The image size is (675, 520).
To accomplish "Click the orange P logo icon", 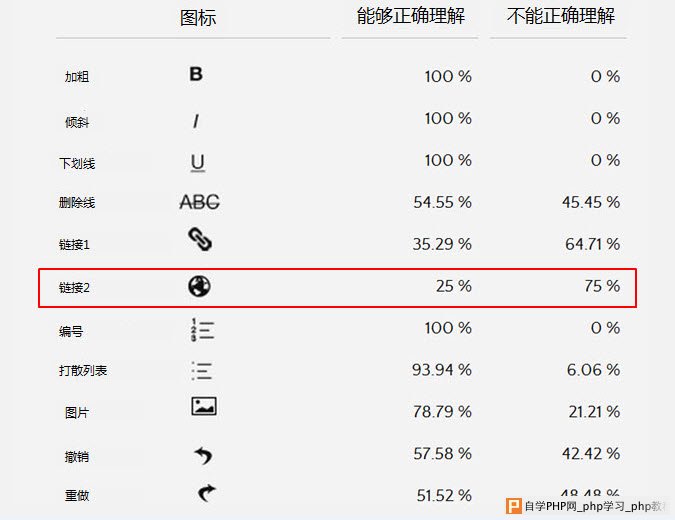I will pyautogui.click(x=514, y=506).
